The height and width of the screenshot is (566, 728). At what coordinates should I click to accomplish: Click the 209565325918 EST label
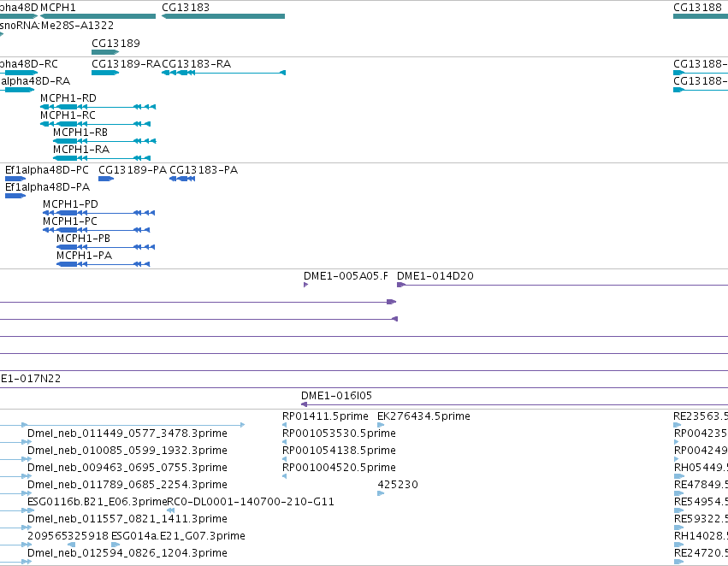tap(68, 536)
